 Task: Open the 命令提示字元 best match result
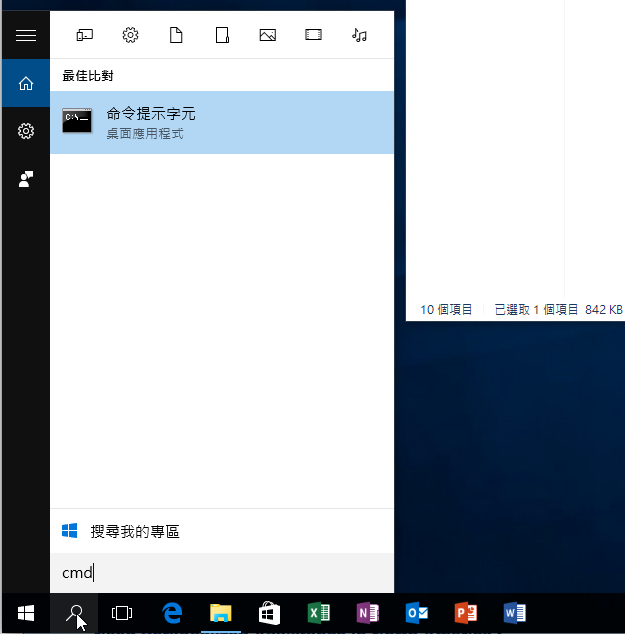click(x=222, y=122)
